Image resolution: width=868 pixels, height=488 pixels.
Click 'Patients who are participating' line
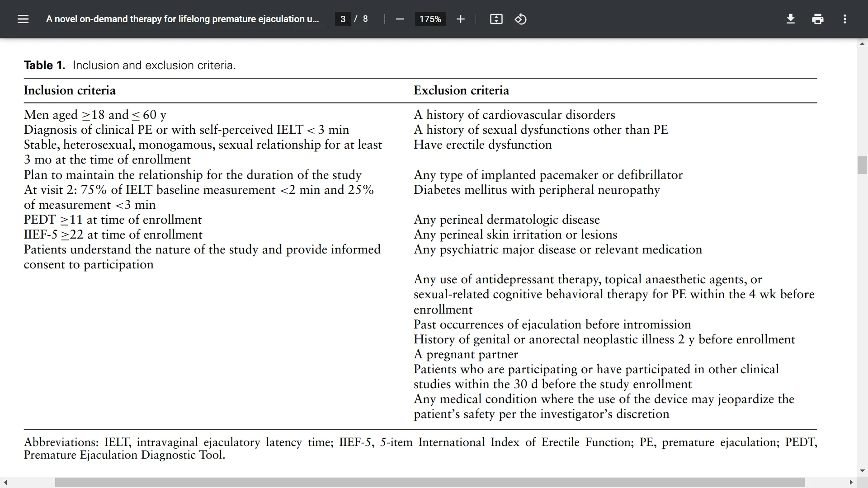point(596,369)
